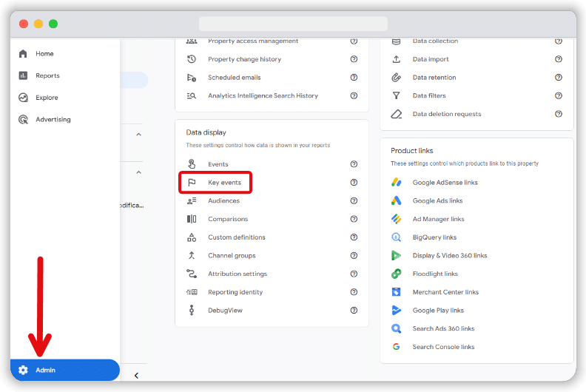Image resolution: width=586 pixels, height=392 pixels.
Task: Collapse the admin panel with the left chevron
Action: (x=136, y=376)
